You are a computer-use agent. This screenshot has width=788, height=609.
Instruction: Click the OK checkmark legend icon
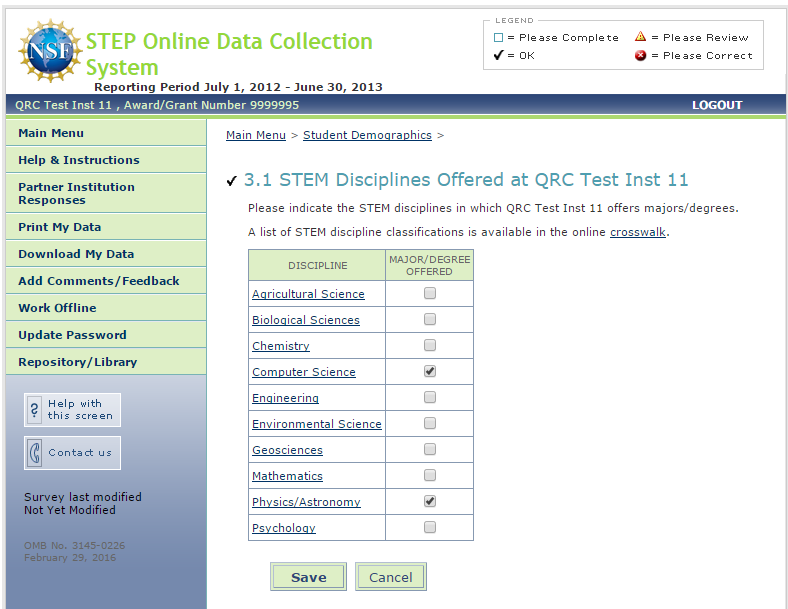(498, 55)
